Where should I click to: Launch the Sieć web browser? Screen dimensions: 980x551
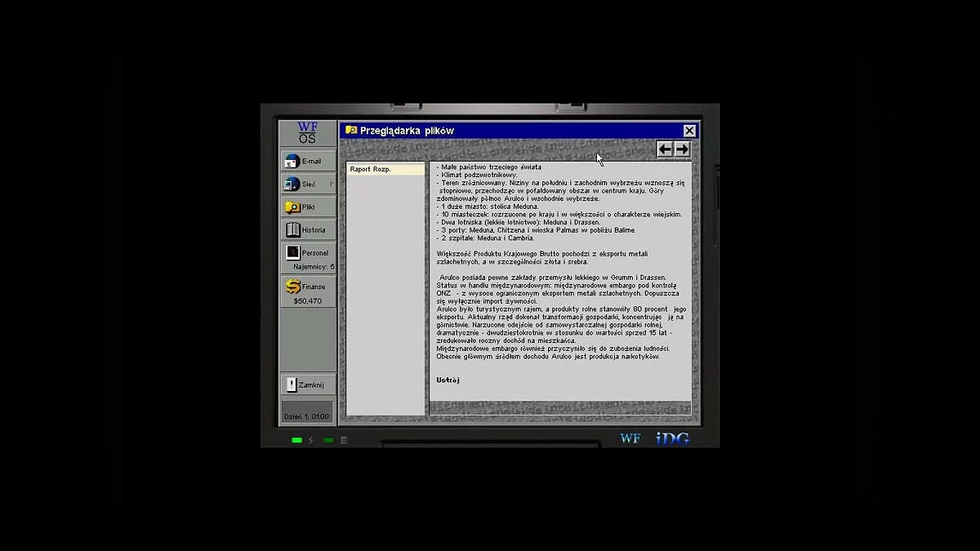pyautogui.click(x=307, y=184)
